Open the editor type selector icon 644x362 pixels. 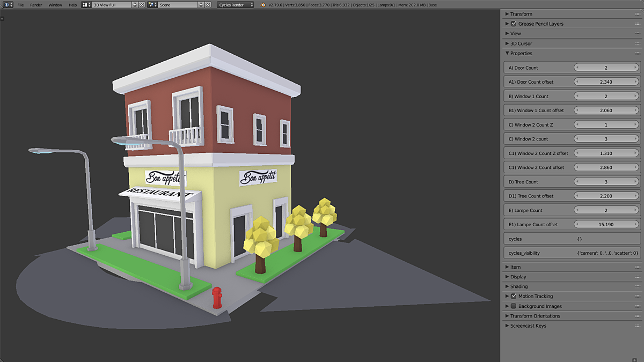[7, 4]
